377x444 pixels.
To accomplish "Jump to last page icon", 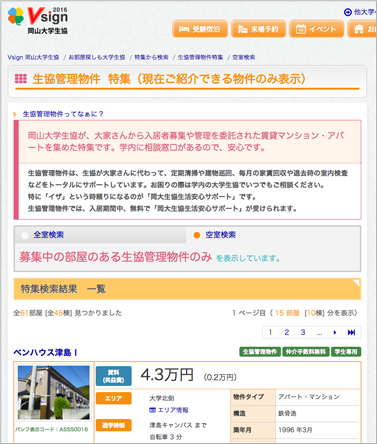I will (351, 332).
